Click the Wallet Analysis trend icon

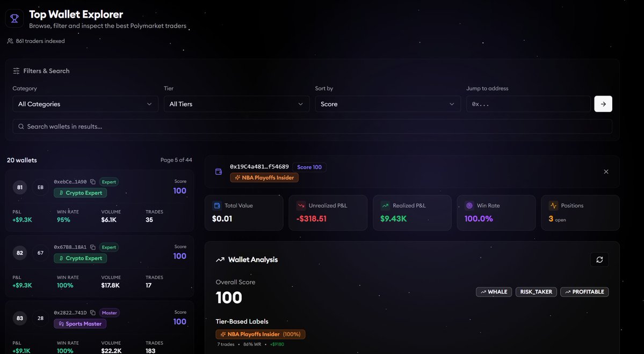click(x=220, y=260)
